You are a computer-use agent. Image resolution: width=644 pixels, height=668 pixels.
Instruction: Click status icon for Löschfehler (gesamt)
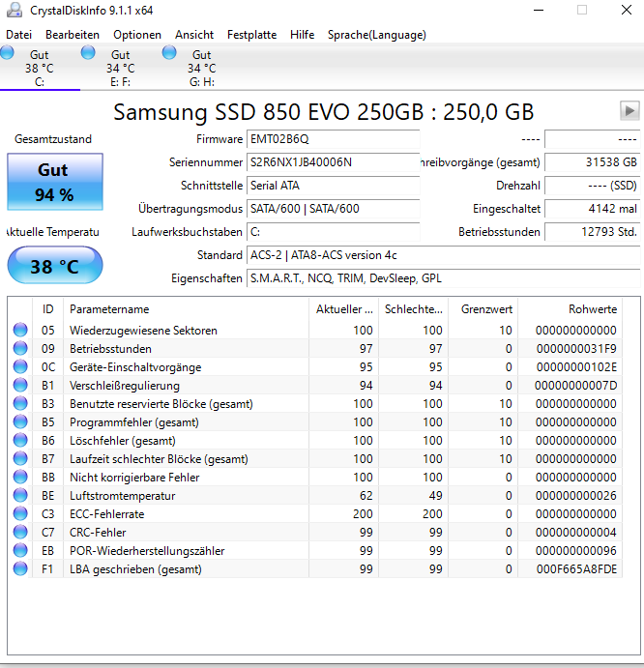tap(20, 440)
